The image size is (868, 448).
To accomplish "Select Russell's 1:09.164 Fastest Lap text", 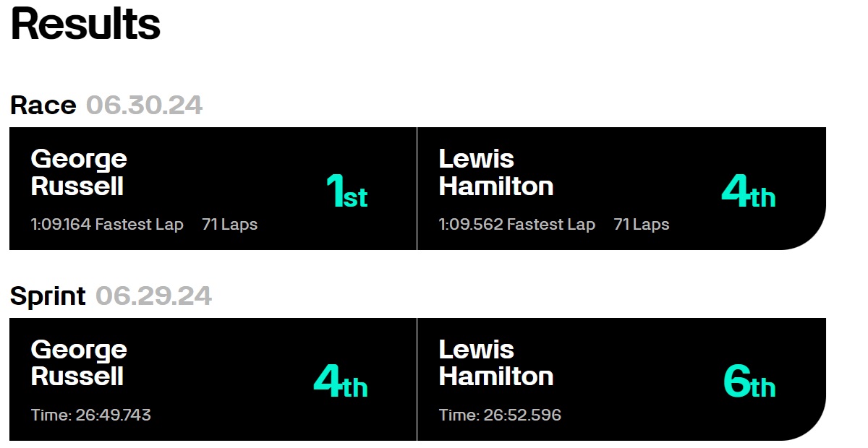I will 107,225.
